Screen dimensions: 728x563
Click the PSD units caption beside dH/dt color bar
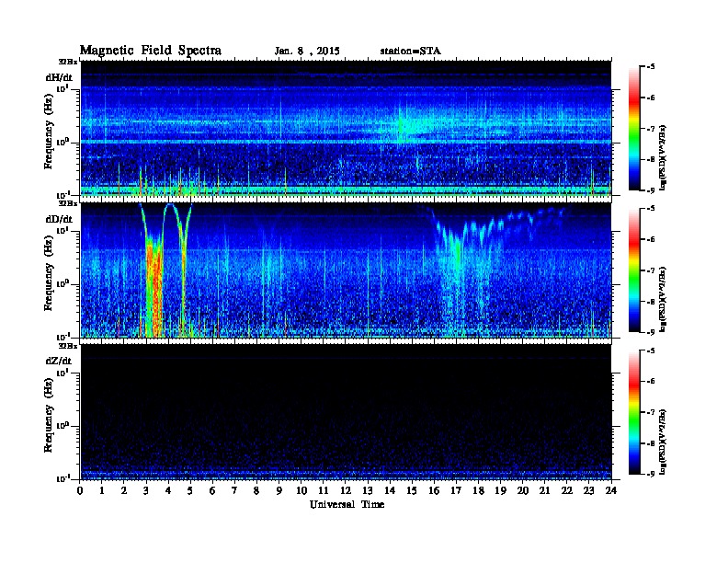663,157
